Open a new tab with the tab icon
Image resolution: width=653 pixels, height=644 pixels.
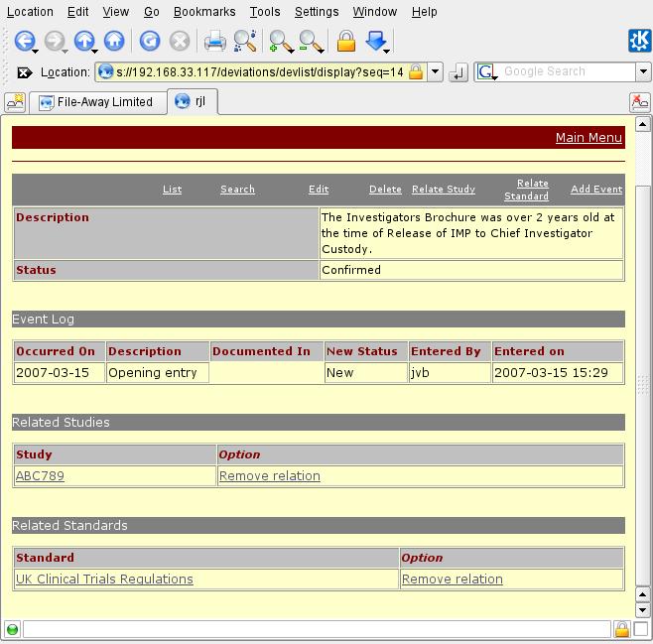[x=15, y=102]
